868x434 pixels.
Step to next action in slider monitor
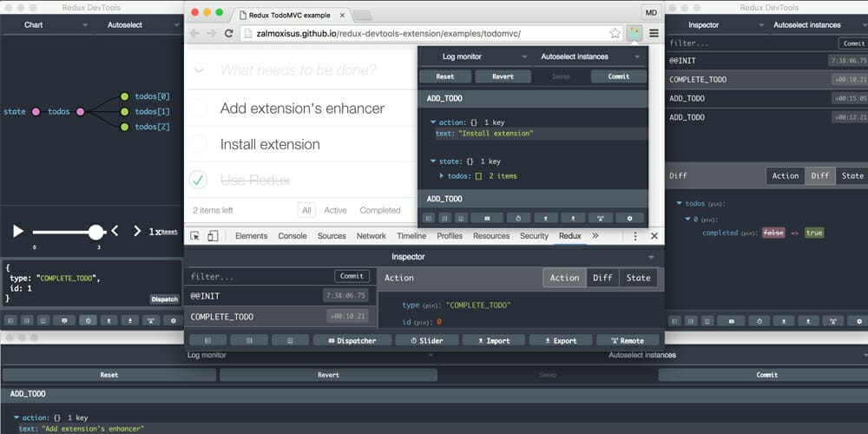[137, 231]
